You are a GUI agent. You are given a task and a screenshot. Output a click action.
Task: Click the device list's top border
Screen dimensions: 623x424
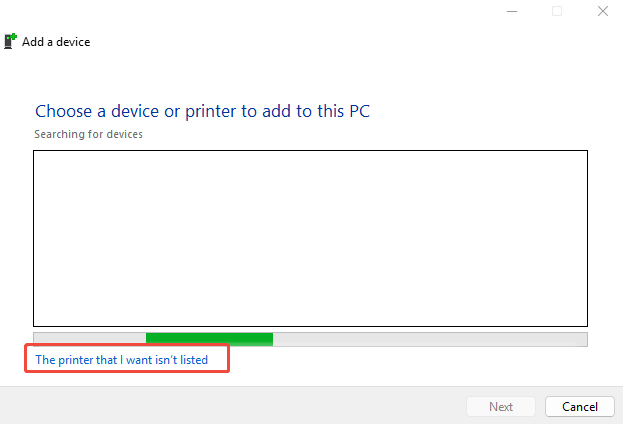click(x=310, y=151)
